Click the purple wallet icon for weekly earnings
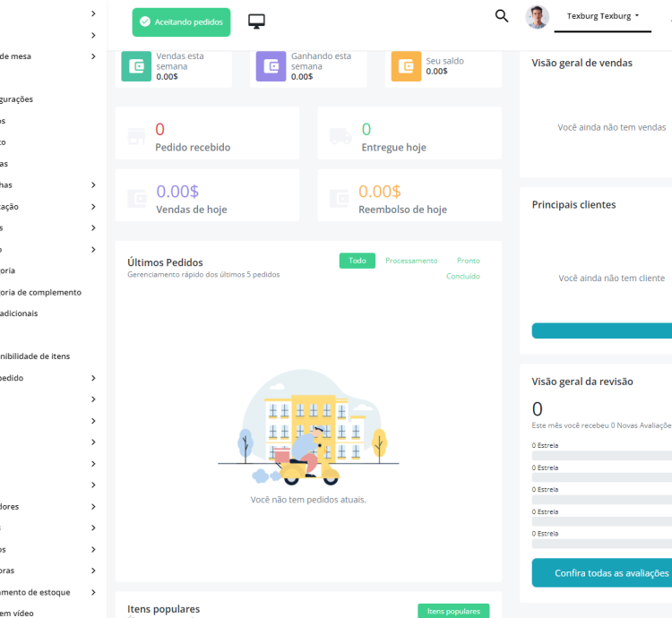The image size is (672, 618). point(271,66)
